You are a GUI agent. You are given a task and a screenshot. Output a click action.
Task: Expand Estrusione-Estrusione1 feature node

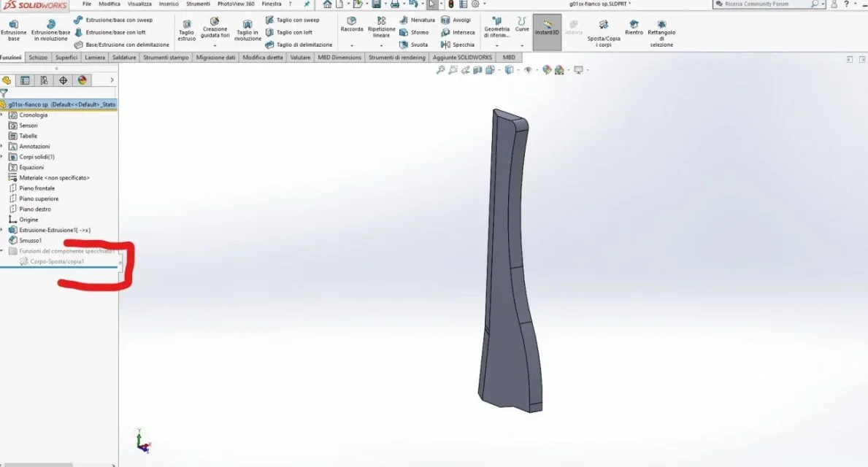pyautogui.click(x=2, y=230)
